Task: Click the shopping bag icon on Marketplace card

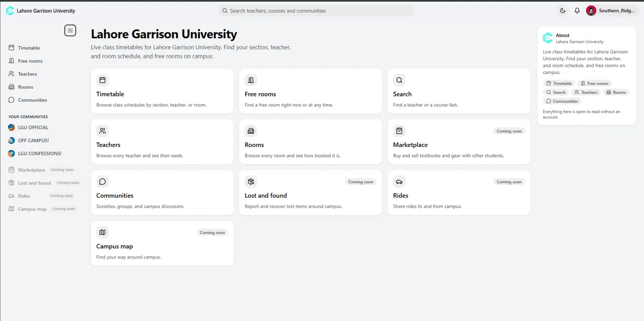Action: click(399, 131)
